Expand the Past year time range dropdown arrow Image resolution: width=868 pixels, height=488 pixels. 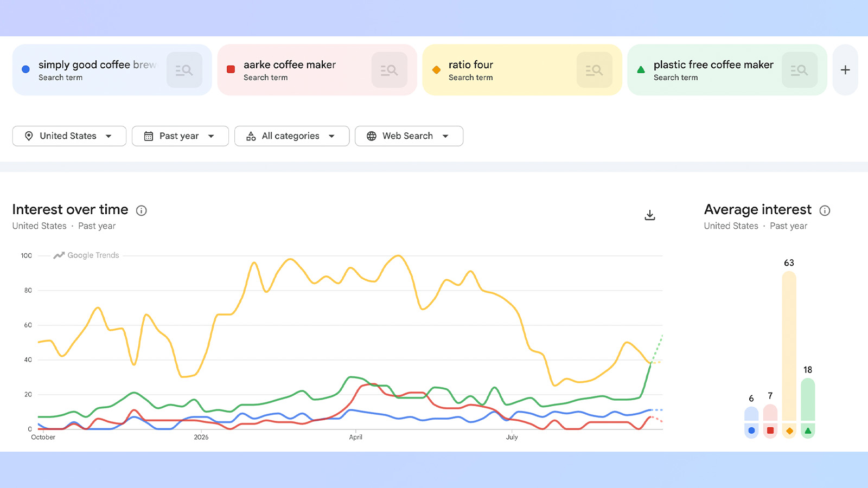(x=211, y=136)
